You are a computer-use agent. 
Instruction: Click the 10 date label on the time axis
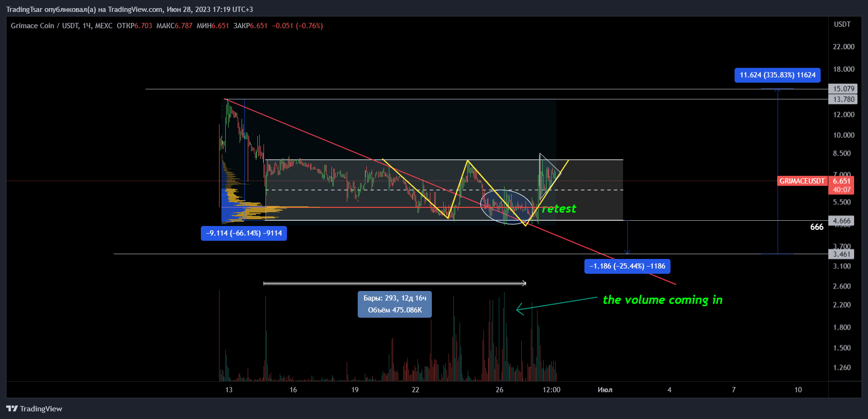coord(798,390)
